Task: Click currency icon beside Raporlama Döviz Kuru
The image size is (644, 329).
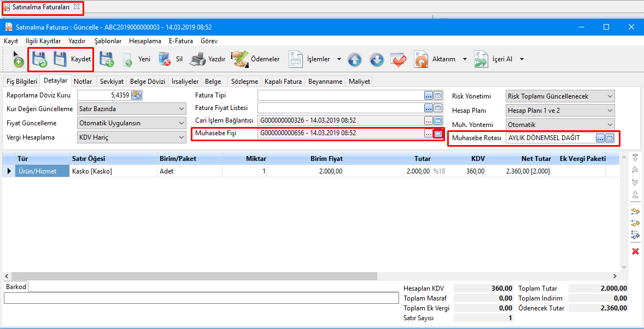Action: pos(137,95)
